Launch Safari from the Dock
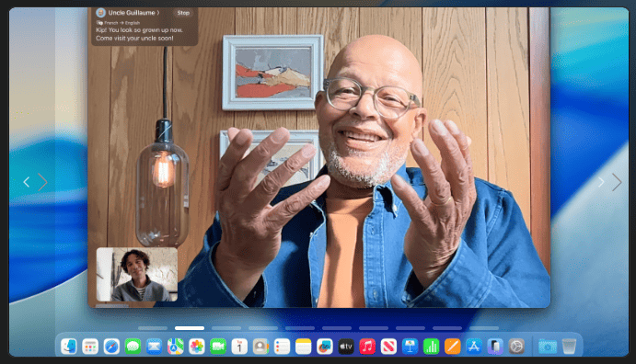This screenshot has height=364, width=636. point(111,347)
